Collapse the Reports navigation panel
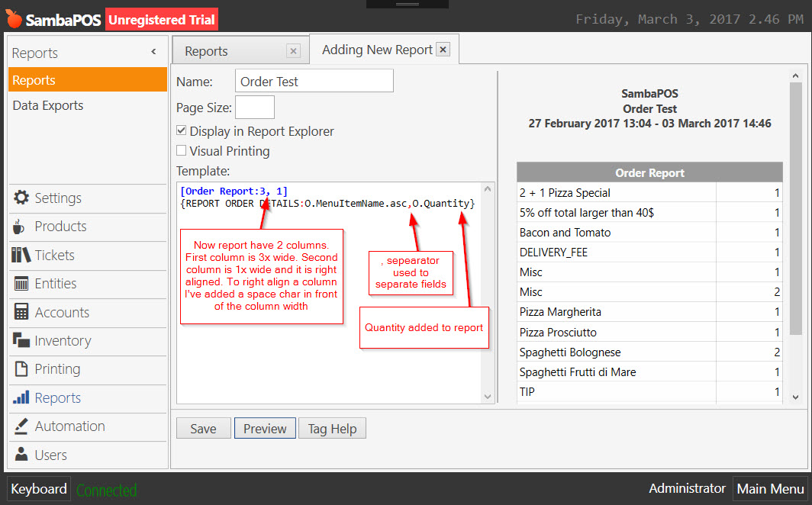Image resolution: width=812 pixels, height=505 pixels. point(153,51)
